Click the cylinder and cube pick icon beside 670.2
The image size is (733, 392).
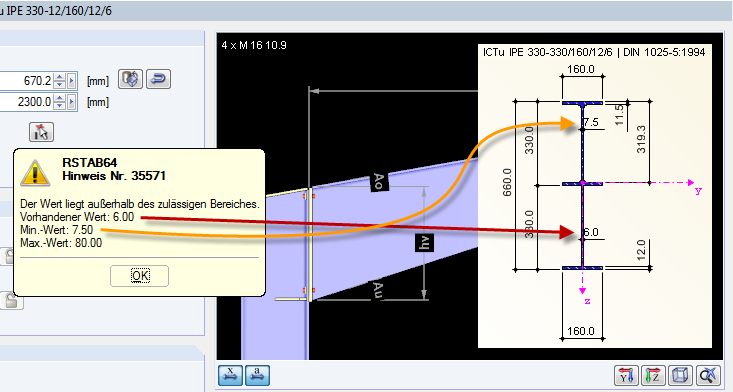[130, 79]
